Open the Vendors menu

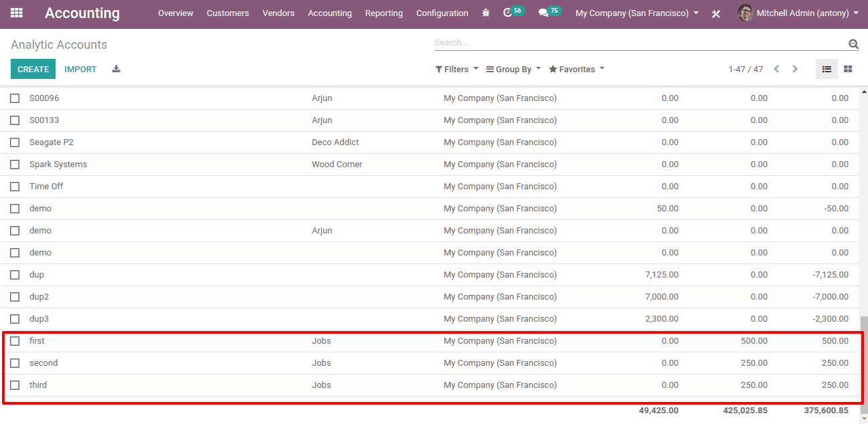tap(278, 13)
